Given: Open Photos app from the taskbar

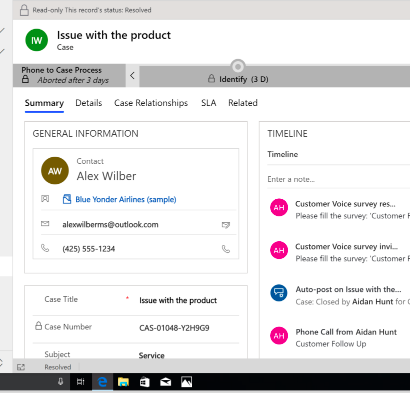Looking at the screenshot, I should tap(186, 382).
